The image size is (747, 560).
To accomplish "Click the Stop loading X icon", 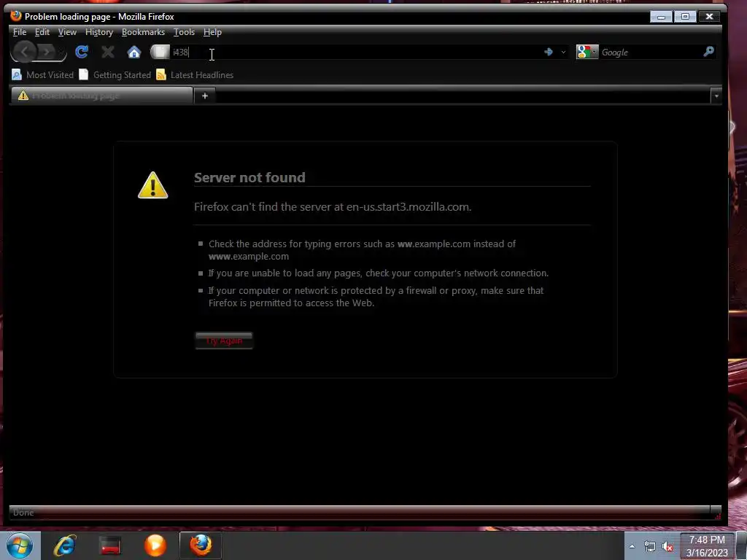I will tap(108, 52).
